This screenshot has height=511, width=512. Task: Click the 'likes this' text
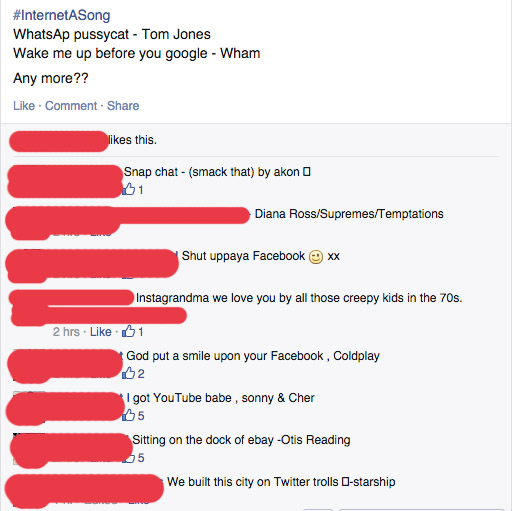pyautogui.click(x=133, y=140)
